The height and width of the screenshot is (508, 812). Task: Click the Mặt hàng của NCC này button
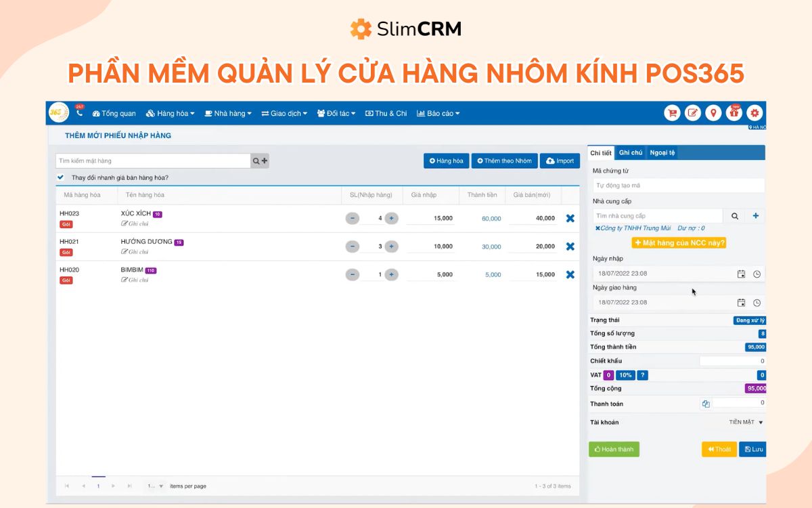(x=679, y=242)
